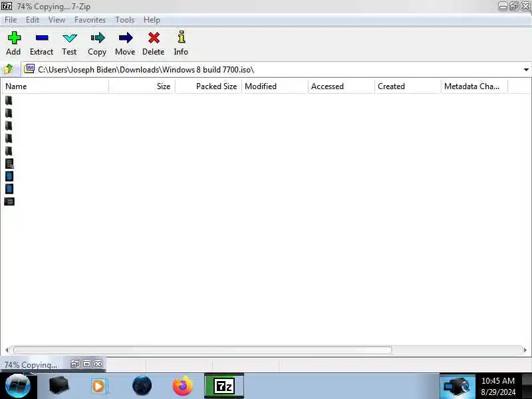This screenshot has height=399, width=532.
Task: Sort by Metadata Changed column header
Action: click(474, 86)
